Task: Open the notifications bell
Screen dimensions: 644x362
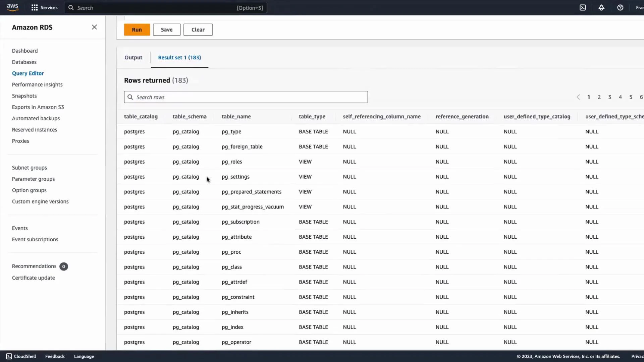Action: (x=601, y=7)
